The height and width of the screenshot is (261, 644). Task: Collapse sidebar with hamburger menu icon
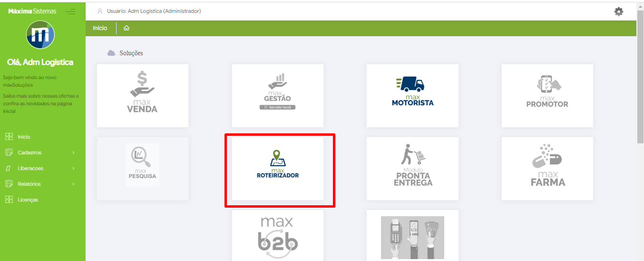[70, 11]
